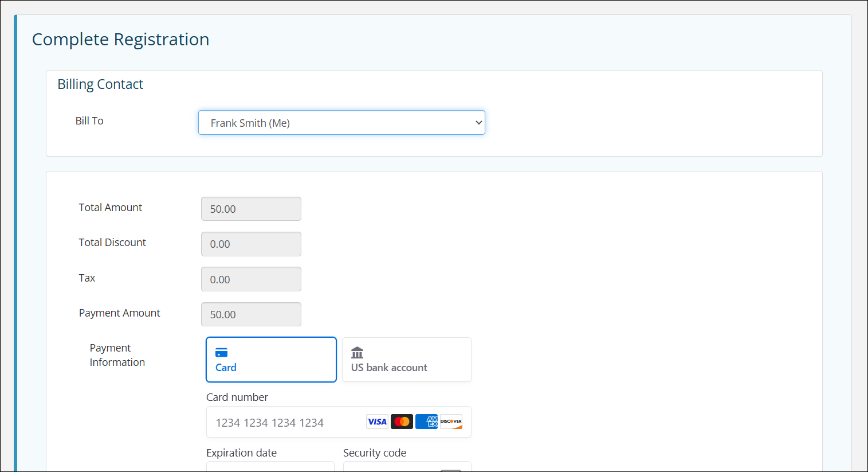This screenshot has width=868, height=472.
Task: Click the Expiration date field
Action: pos(270,467)
